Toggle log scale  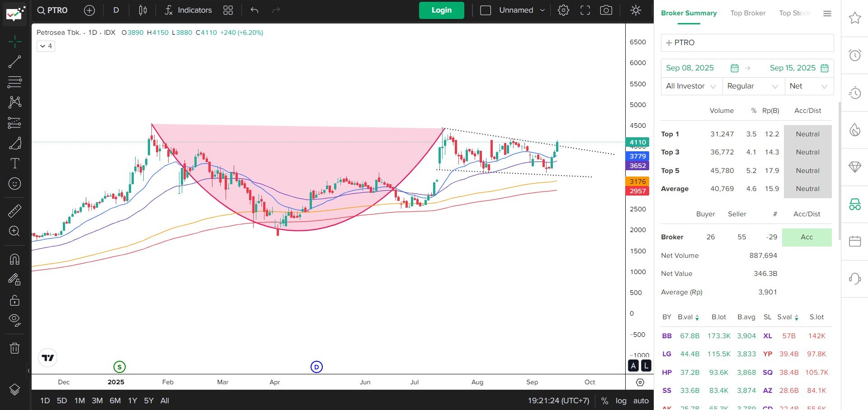coord(621,401)
